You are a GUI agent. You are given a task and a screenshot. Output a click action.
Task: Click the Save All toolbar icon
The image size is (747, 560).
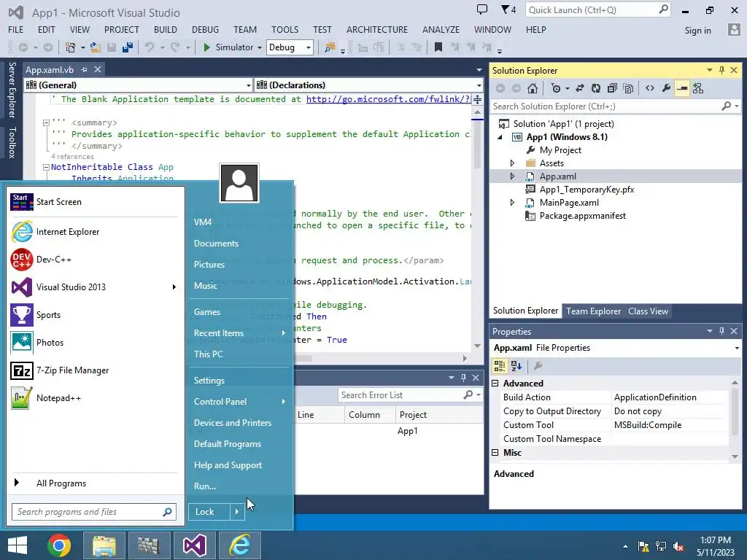pyautogui.click(x=127, y=47)
